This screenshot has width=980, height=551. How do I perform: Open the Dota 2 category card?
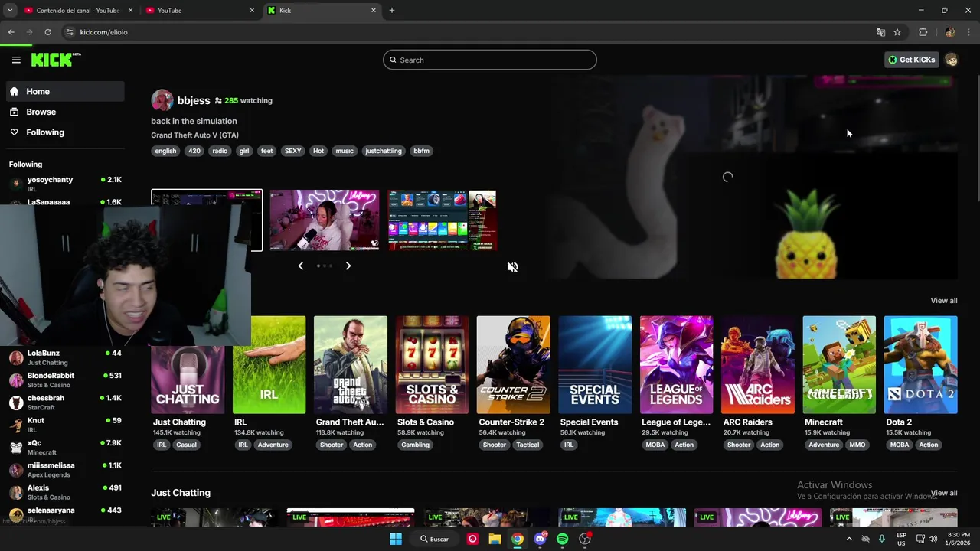(x=920, y=365)
